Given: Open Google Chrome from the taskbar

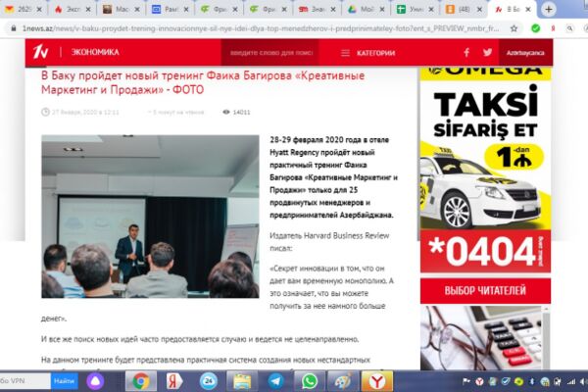Looking at the screenshot, I should pyautogui.click(x=140, y=381).
